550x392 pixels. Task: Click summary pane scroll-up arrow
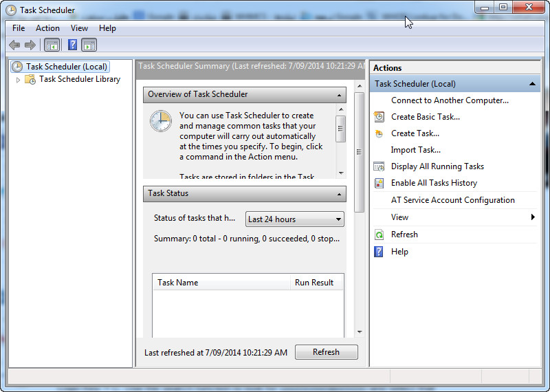[x=359, y=86]
